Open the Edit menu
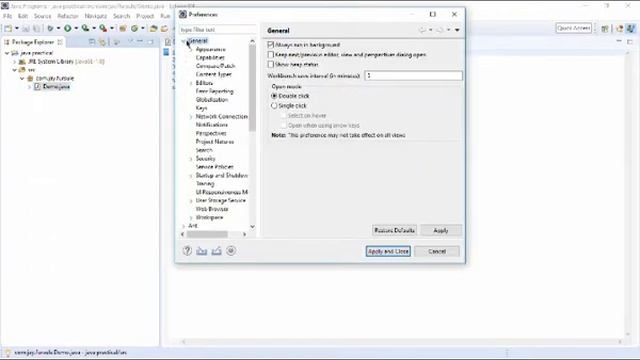The height and width of the screenshot is (360, 640). pyautogui.click(x=23, y=16)
